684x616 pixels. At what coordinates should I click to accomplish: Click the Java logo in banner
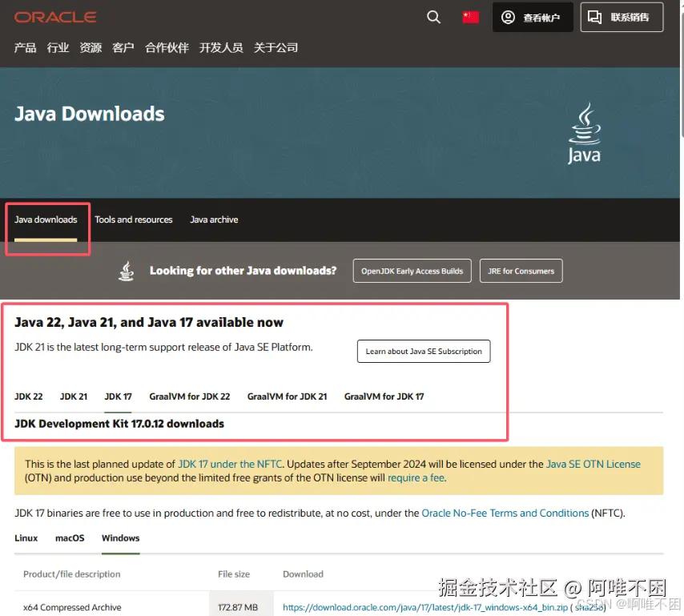(585, 133)
